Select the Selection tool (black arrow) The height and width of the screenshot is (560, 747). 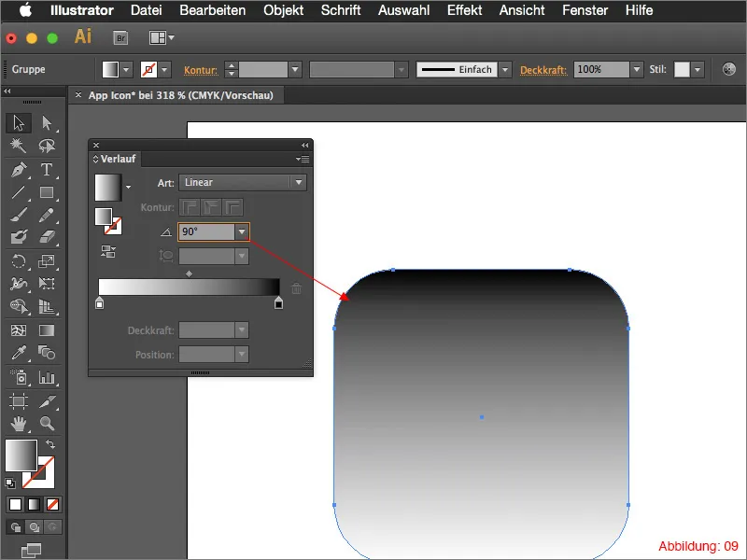point(19,123)
